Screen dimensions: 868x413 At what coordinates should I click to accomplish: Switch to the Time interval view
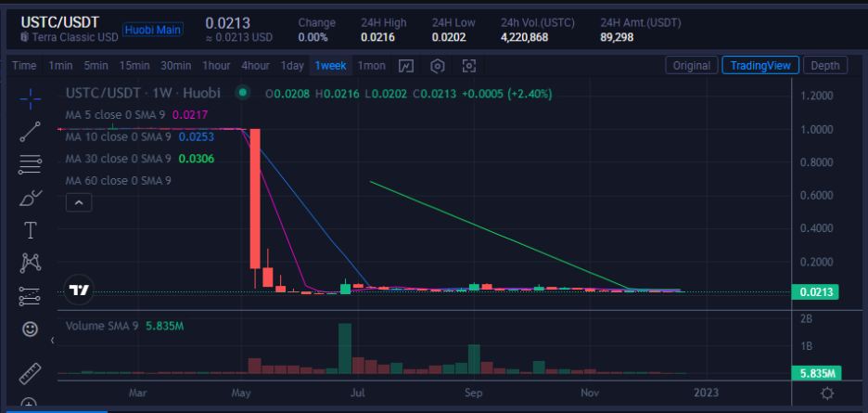coord(24,65)
